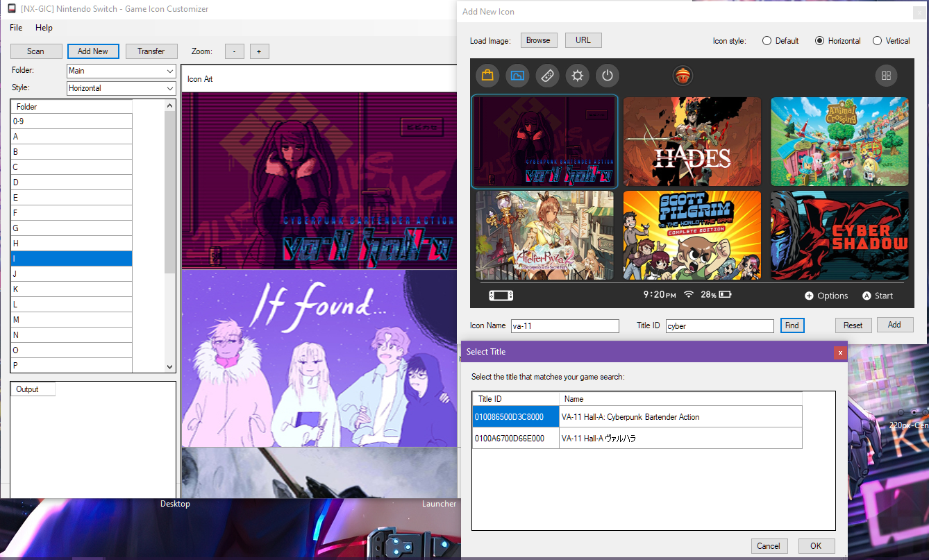Click the Find button next to Title ID
This screenshot has width=929, height=560.
tap(792, 325)
